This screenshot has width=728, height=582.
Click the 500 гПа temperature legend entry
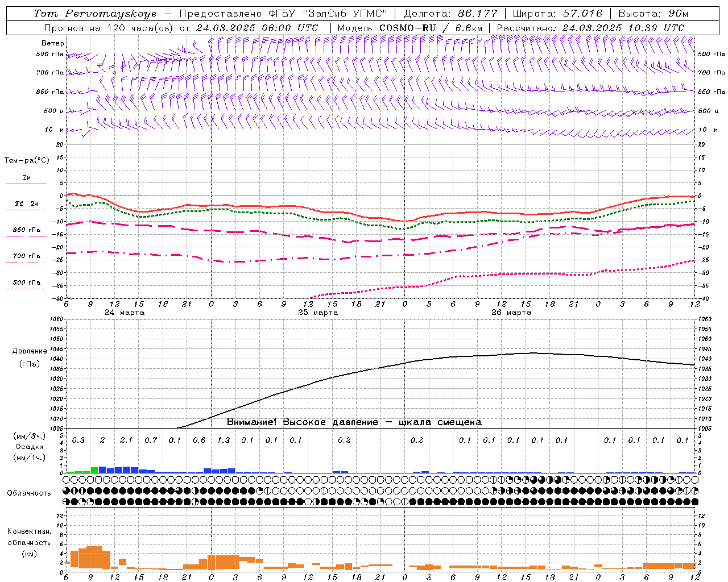coord(27,282)
